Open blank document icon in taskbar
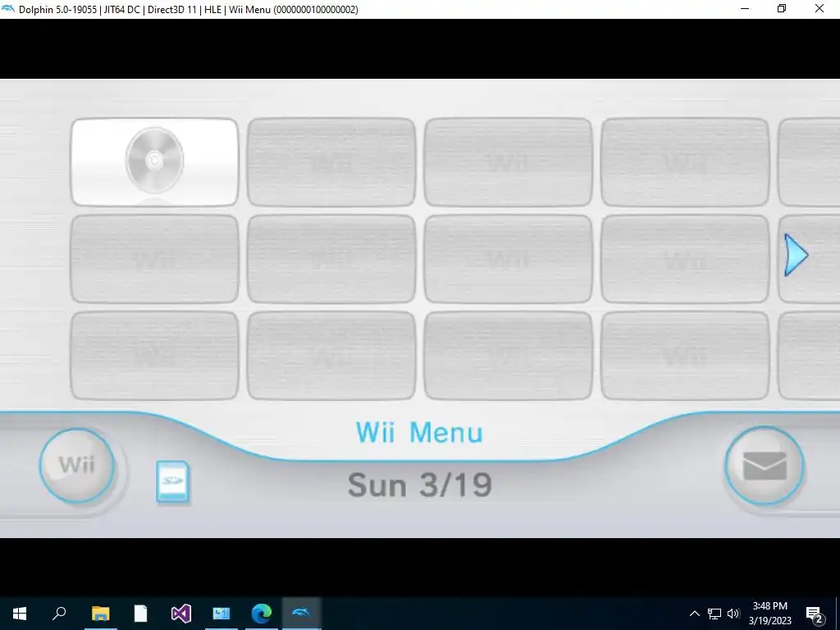The image size is (840, 630). tap(140, 613)
